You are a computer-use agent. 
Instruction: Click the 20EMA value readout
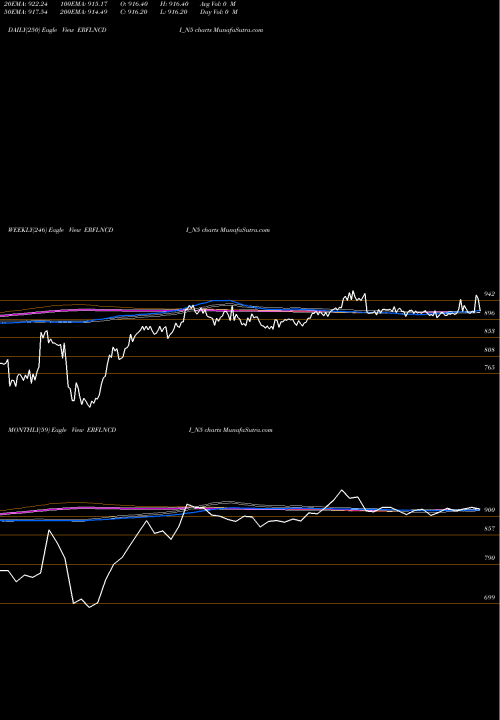click(24, 3)
